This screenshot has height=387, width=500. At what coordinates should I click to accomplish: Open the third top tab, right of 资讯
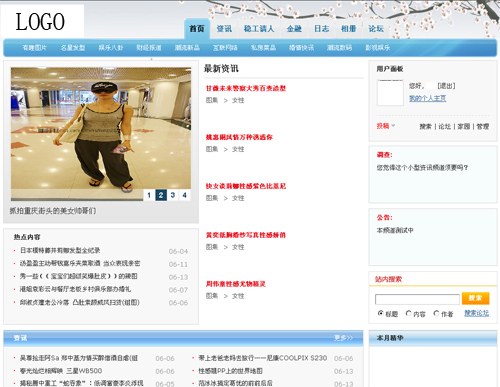pyautogui.click(x=259, y=29)
